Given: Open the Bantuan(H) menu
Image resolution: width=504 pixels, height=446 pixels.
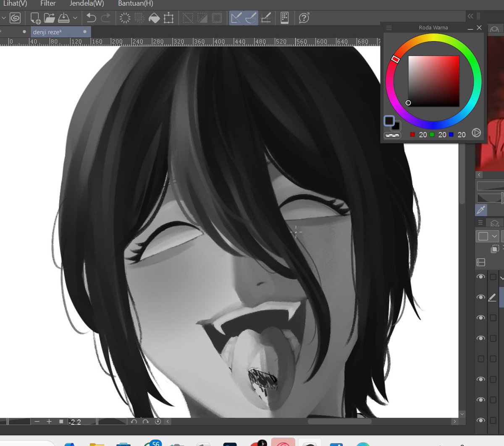Looking at the screenshot, I should point(136,3).
